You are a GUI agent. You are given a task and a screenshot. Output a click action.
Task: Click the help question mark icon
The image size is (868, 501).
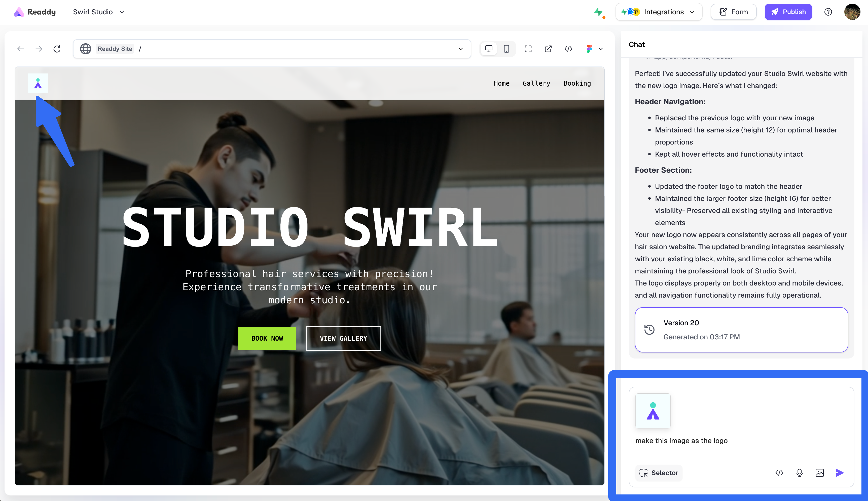point(828,12)
